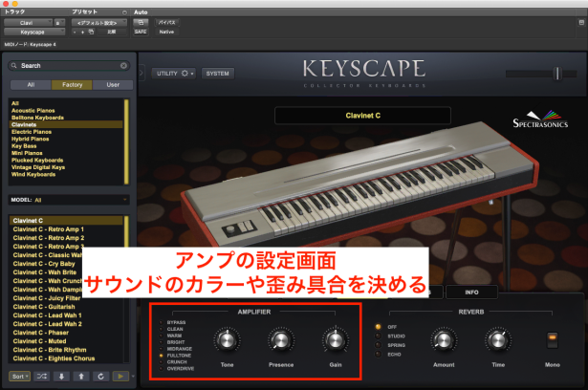The height and width of the screenshot is (390, 588).
Task: Open the MODEL: All dropdown
Action: coord(69,200)
